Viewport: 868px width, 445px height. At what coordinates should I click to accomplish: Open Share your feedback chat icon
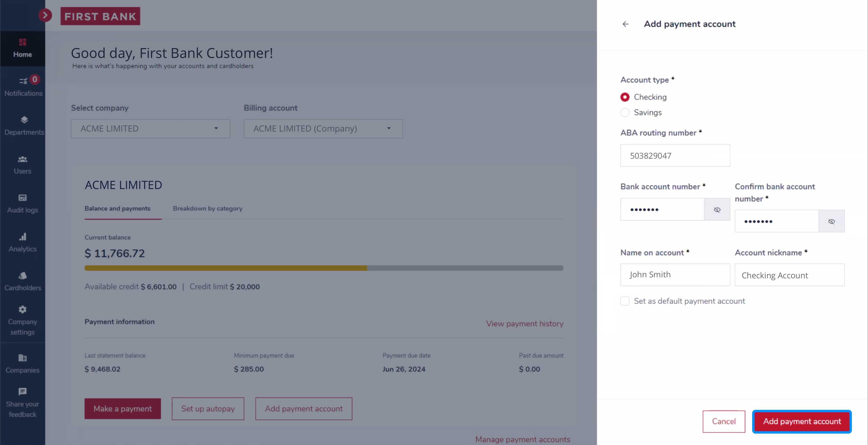pyautogui.click(x=23, y=391)
